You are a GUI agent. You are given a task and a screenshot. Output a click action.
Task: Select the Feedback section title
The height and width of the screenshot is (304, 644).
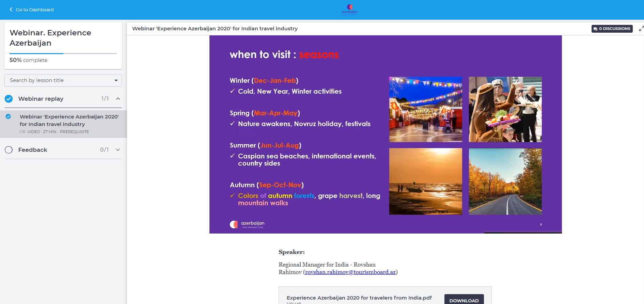click(x=33, y=150)
